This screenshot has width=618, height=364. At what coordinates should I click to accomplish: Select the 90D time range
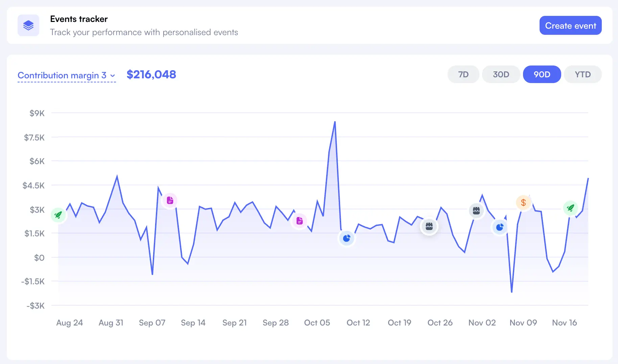pos(542,74)
